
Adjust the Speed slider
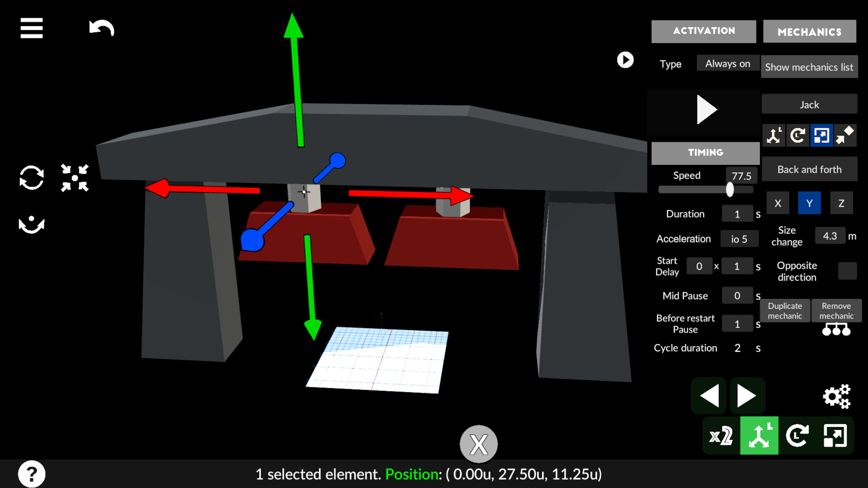(x=729, y=190)
